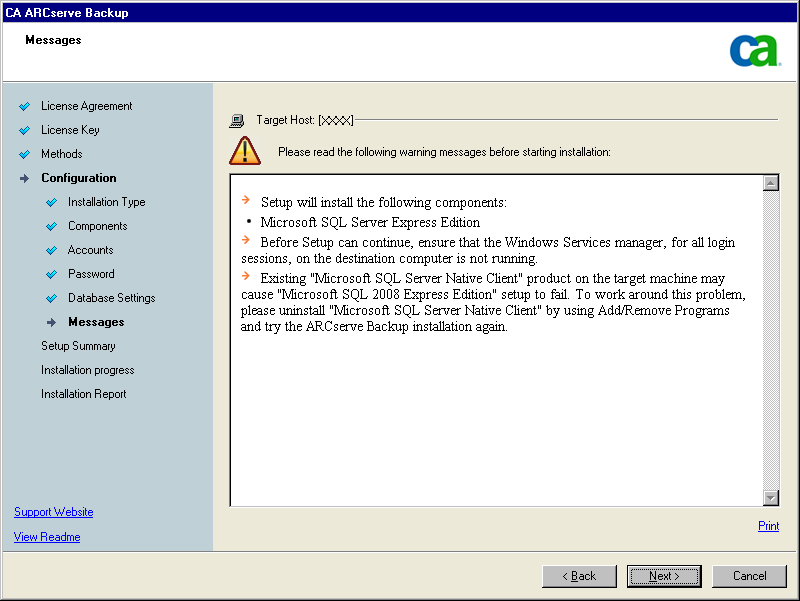Click the License Key checkmark icon
Image resolution: width=800 pixels, height=601 pixels.
point(25,130)
